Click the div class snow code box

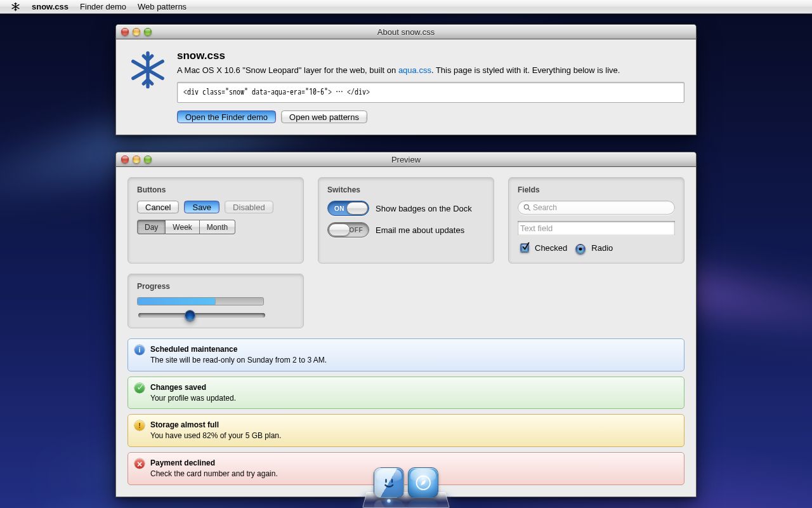[x=431, y=92]
